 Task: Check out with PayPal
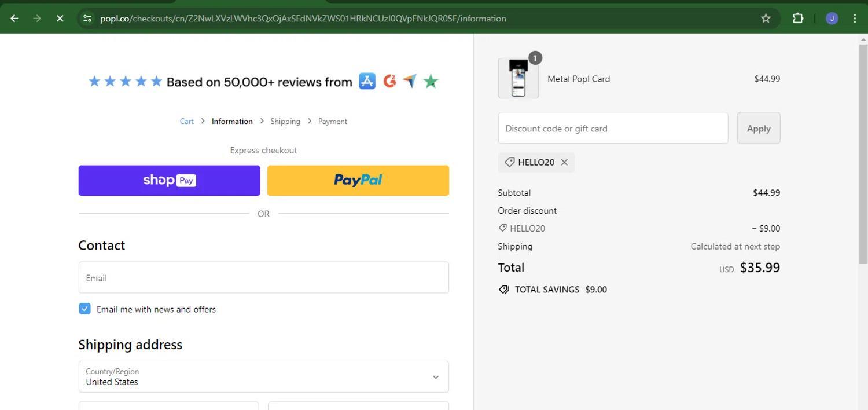[x=358, y=181]
